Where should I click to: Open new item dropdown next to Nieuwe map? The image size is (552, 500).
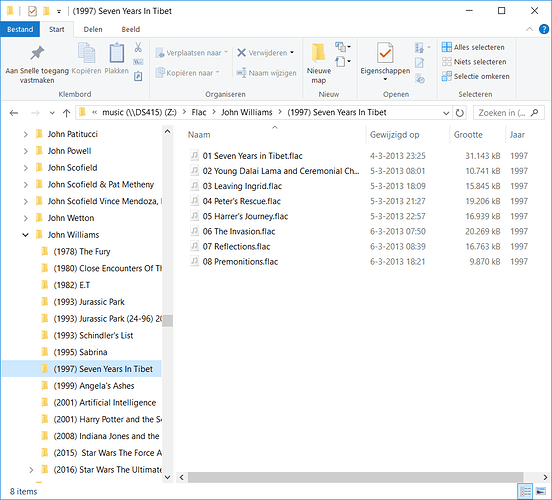(x=343, y=47)
